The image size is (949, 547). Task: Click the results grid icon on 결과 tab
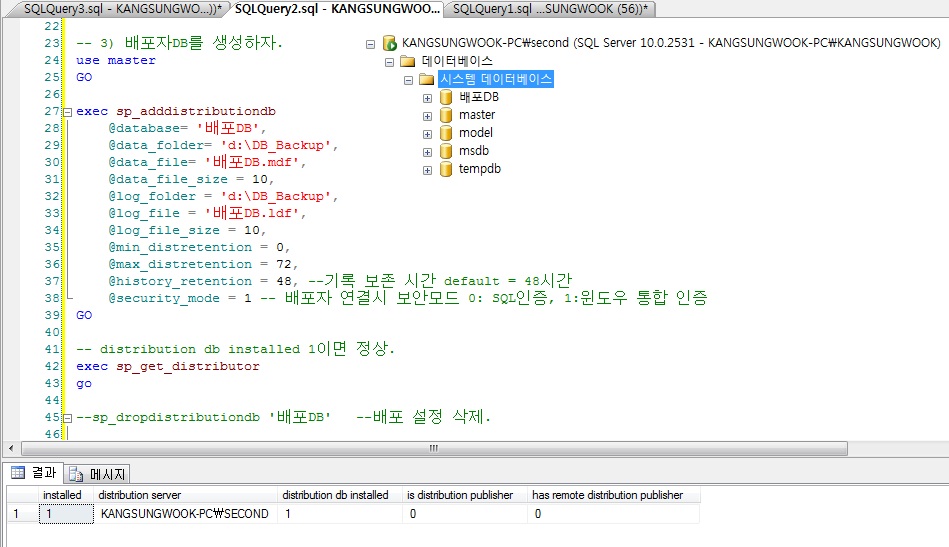(x=18, y=473)
